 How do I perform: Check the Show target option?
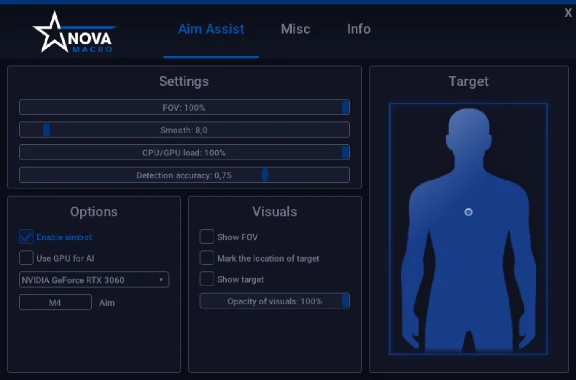tap(207, 279)
